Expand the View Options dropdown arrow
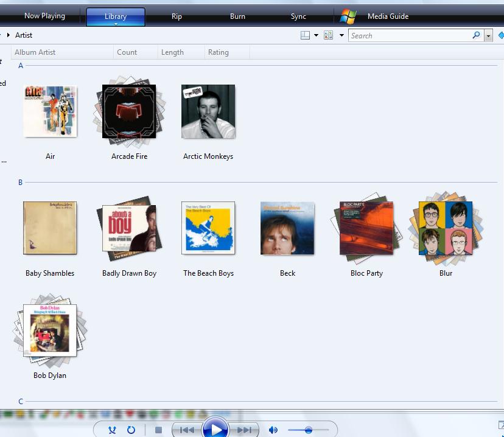Image resolution: width=504 pixels, height=437 pixels. coord(341,35)
